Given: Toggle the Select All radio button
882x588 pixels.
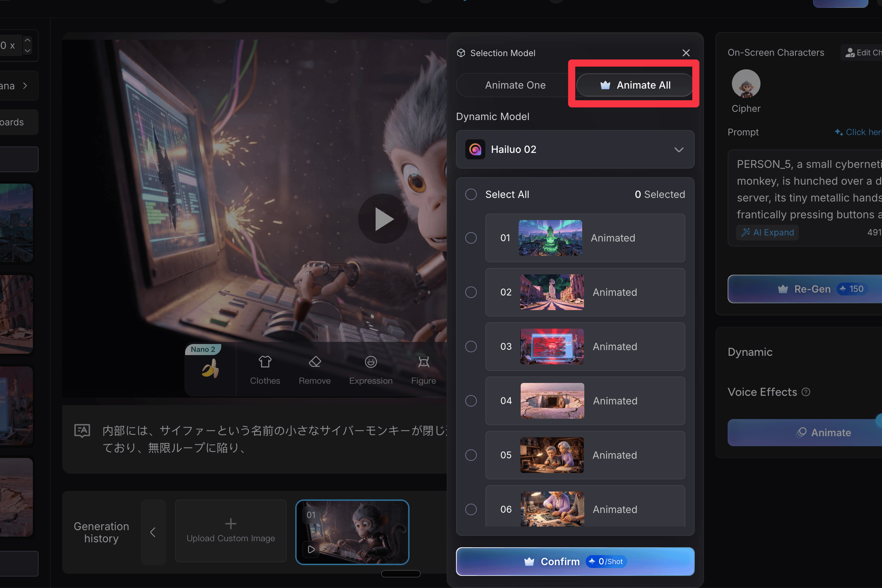Looking at the screenshot, I should pyautogui.click(x=471, y=194).
